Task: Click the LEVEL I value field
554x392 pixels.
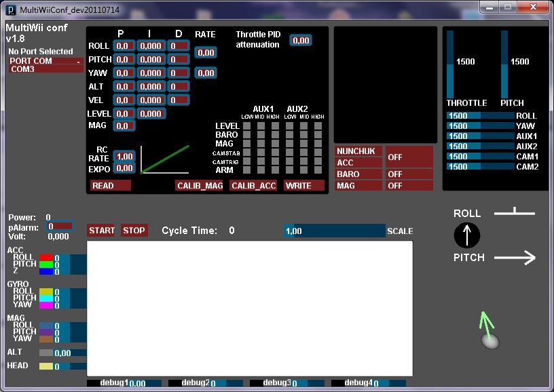Action: coord(151,114)
